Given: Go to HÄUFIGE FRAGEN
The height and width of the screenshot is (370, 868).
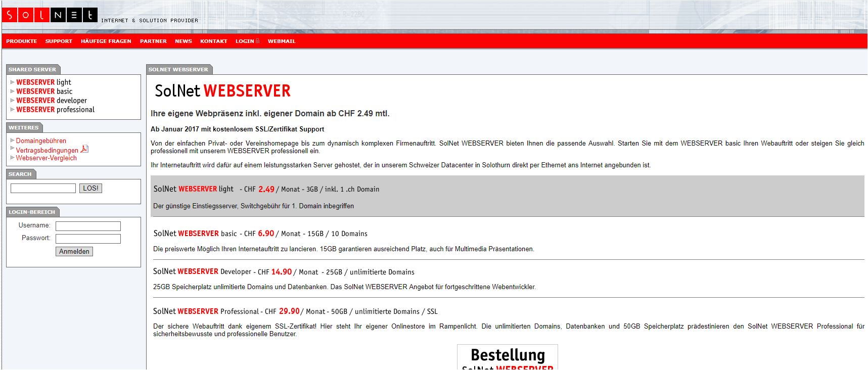Looking at the screenshot, I should click(x=106, y=41).
